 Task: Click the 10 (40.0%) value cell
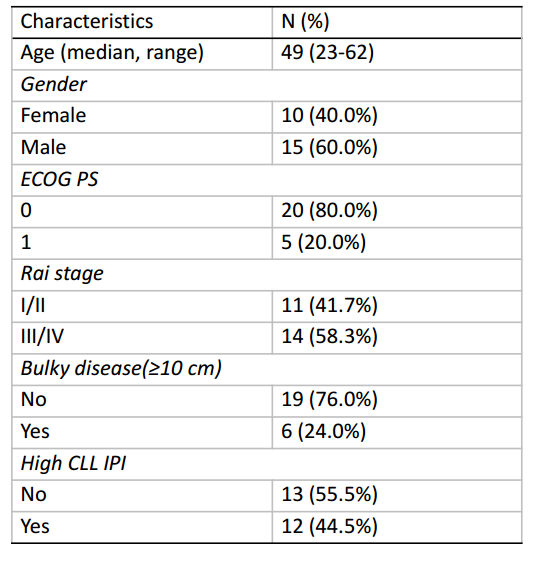click(329, 116)
